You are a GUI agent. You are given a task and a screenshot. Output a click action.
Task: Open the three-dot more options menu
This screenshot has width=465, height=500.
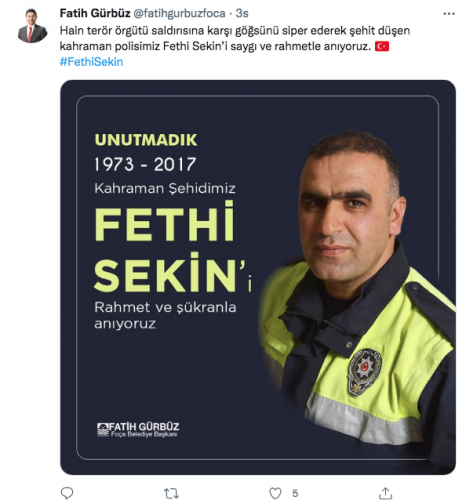point(449,14)
